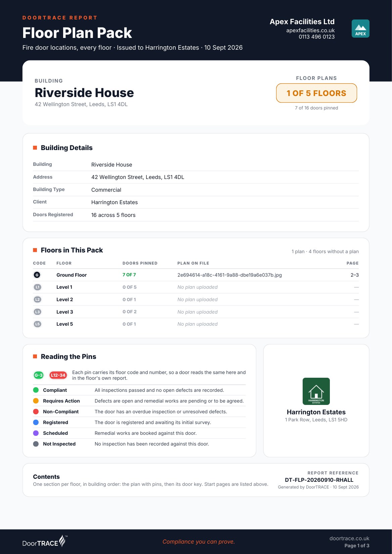
Task: Click the Level 2 row label
Action: coord(64,299)
